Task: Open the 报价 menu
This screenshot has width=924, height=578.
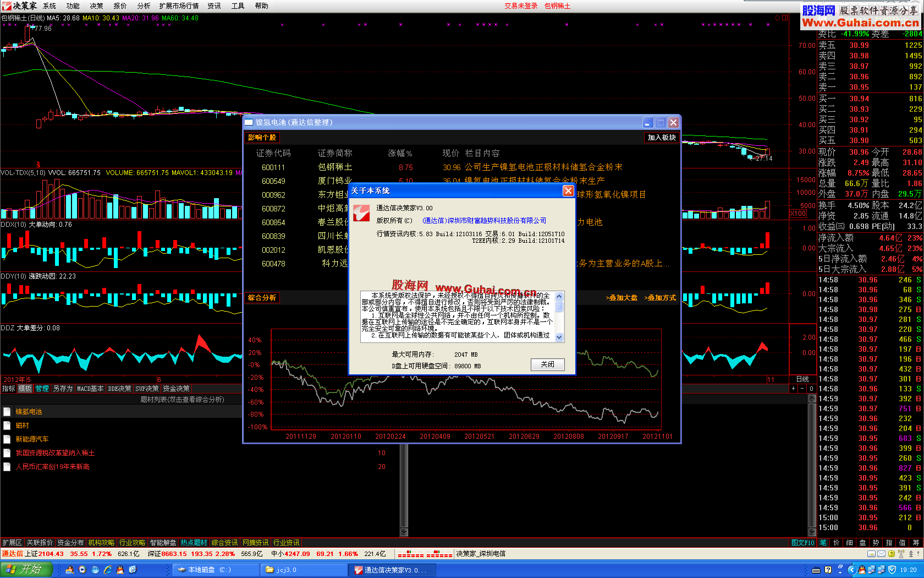Action: coord(120,6)
